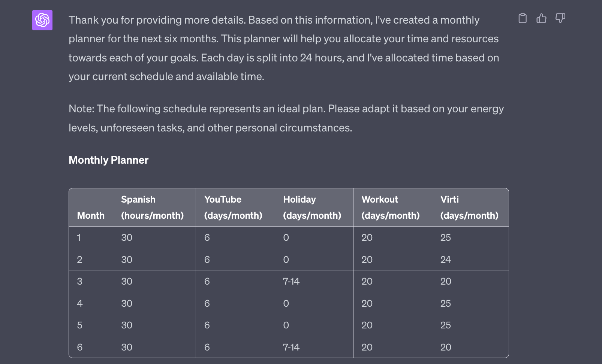Click the month 6 row number cell
The image size is (602, 364).
point(79,347)
